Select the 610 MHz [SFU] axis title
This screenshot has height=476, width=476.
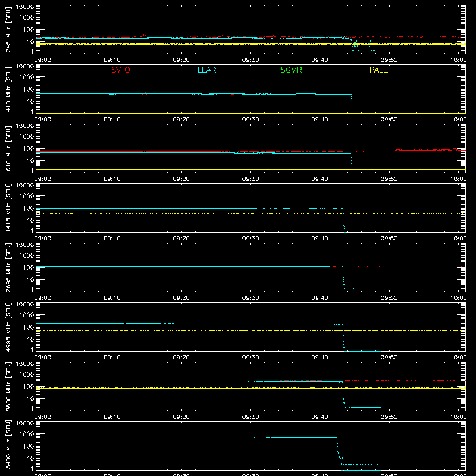coord(8,149)
